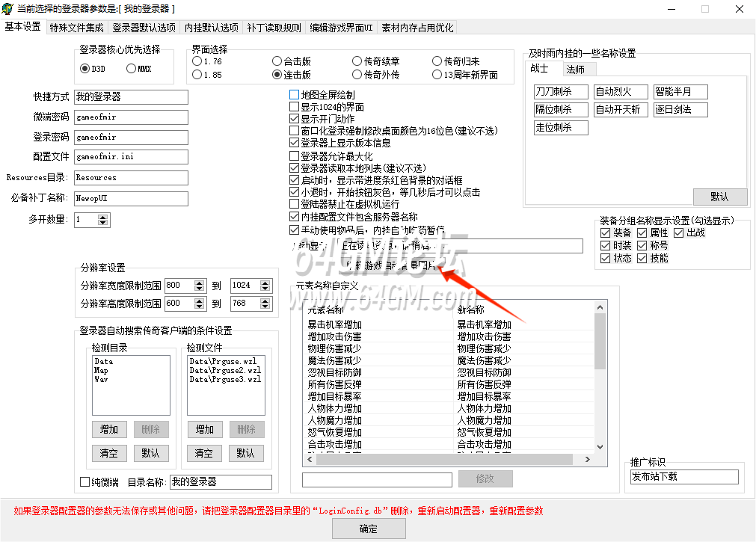Click the 推广标识 发布站下载 field
Viewport: 756px width, 542px height.
point(685,477)
